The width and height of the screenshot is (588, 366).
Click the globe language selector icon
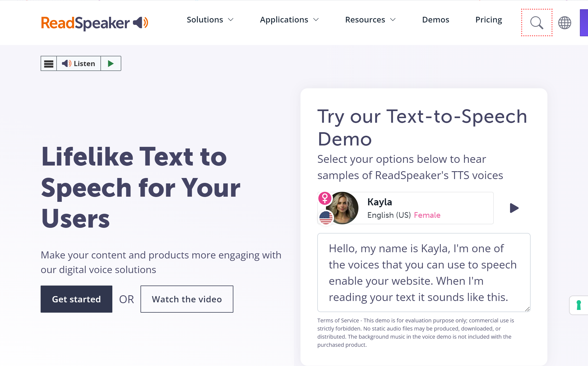coord(564,22)
